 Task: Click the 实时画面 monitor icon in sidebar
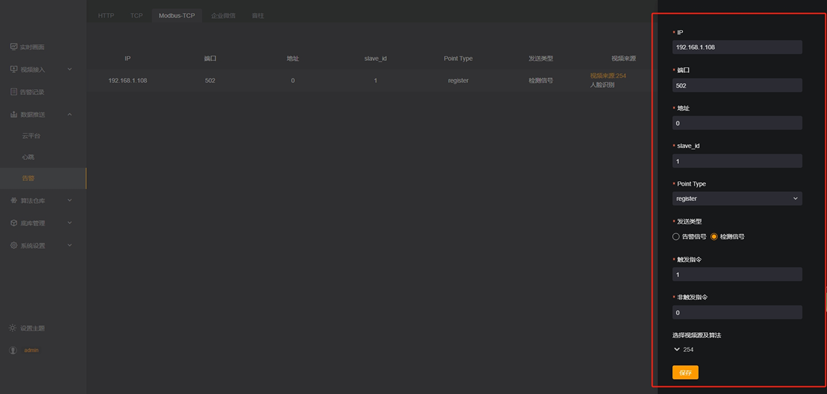click(14, 47)
